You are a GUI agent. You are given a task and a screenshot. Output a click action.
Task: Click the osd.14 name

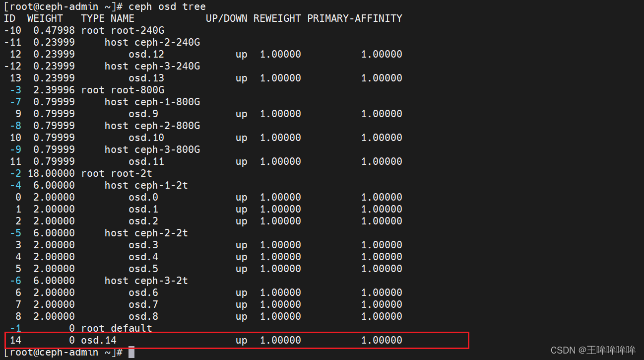click(x=99, y=340)
